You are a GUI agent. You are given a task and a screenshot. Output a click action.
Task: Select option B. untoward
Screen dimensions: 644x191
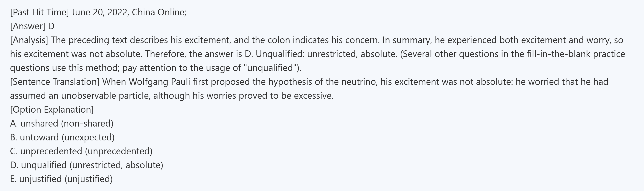click(x=39, y=137)
